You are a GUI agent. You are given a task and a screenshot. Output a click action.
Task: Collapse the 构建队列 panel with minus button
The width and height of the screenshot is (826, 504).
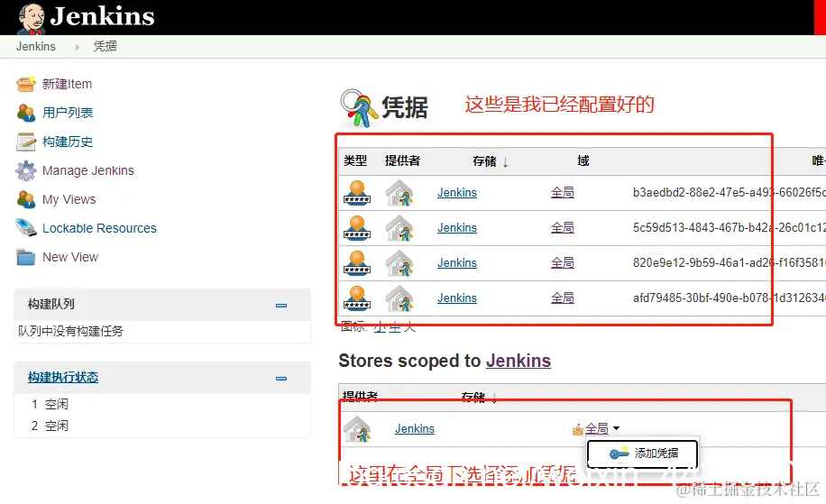click(281, 305)
